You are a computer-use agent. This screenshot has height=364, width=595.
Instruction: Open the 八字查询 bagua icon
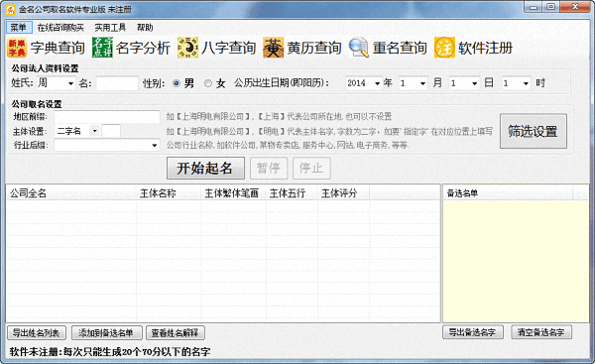pos(187,48)
